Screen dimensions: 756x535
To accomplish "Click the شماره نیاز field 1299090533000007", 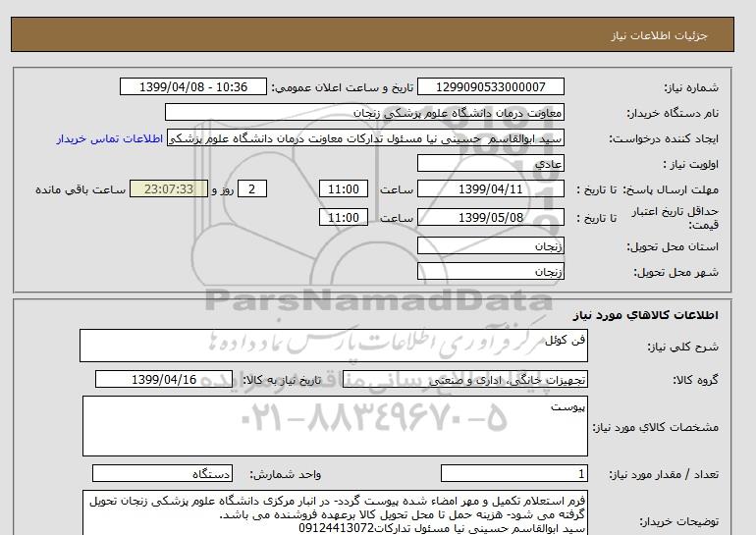I will [490, 86].
